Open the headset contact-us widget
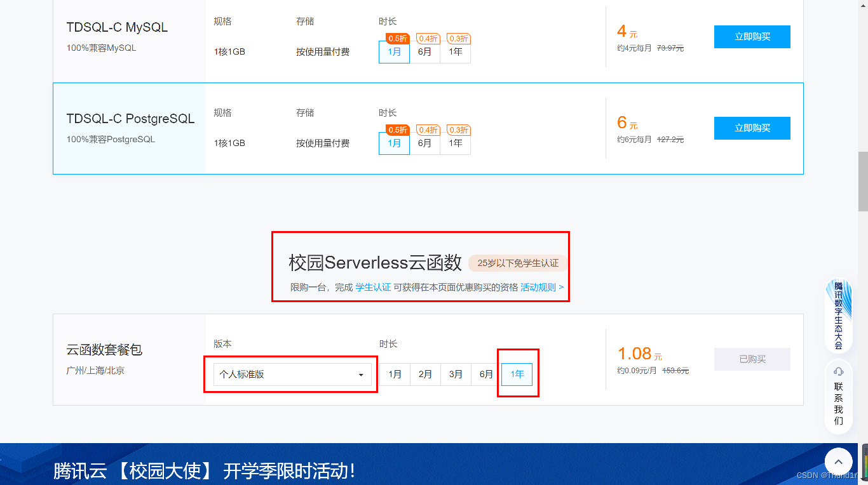 838,397
